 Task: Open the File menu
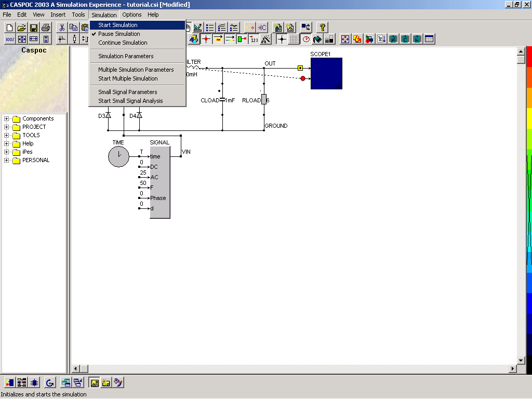7,15
